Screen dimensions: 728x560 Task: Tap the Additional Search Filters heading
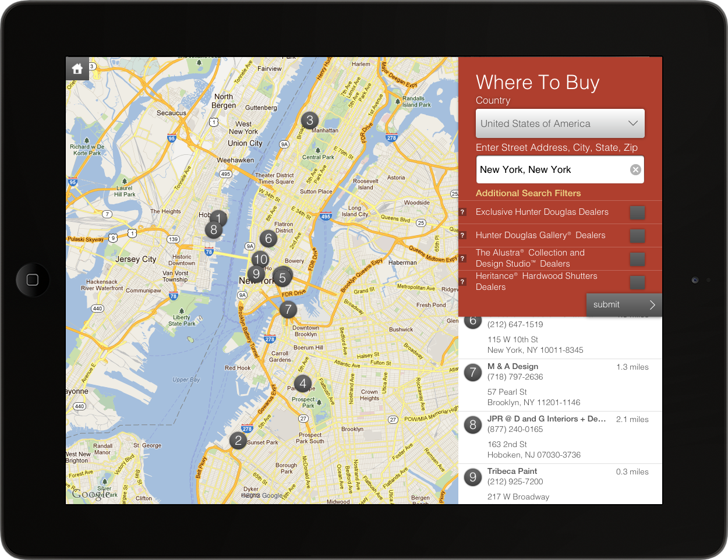tap(528, 193)
